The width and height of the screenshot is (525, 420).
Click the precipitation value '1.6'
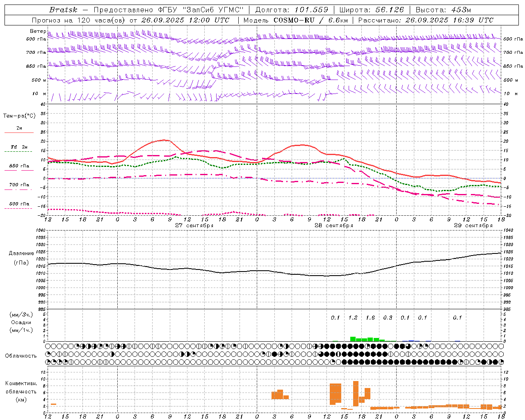370,317
